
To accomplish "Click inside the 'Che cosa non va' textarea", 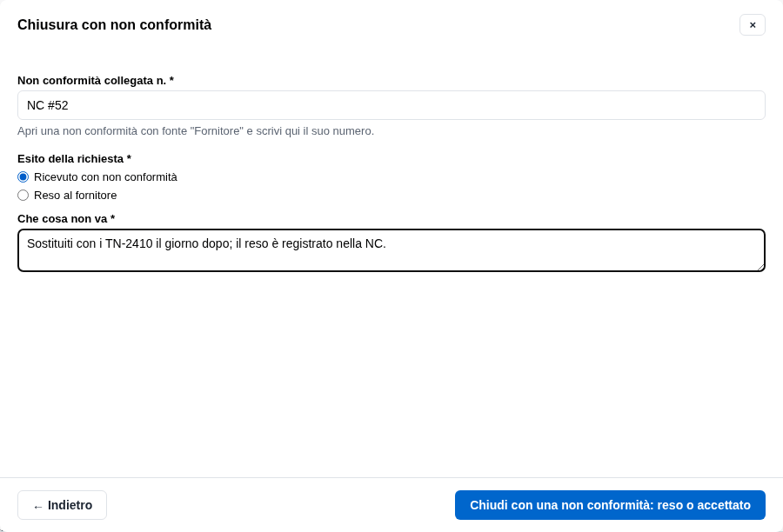I will tap(391, 250).
